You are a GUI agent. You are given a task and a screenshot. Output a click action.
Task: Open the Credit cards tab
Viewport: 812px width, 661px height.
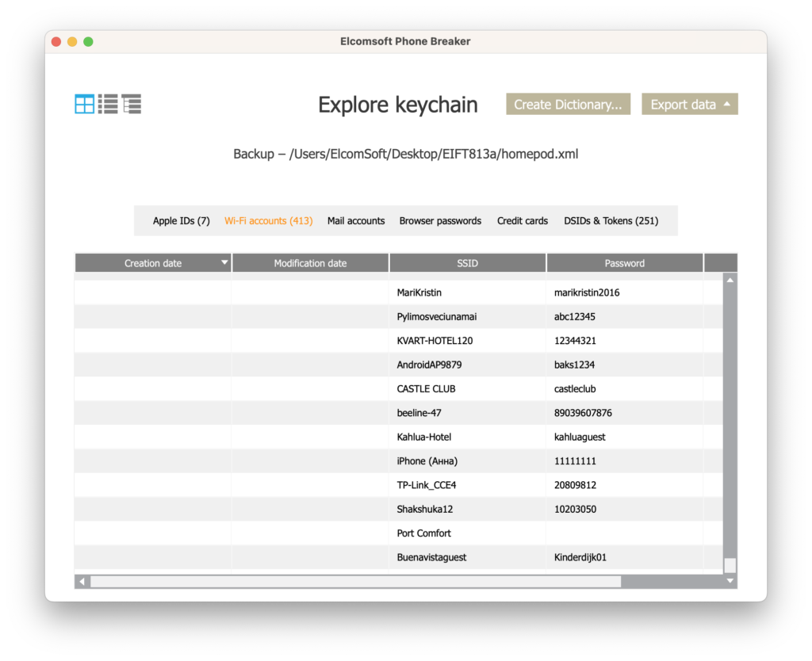[x=522, y=220]
